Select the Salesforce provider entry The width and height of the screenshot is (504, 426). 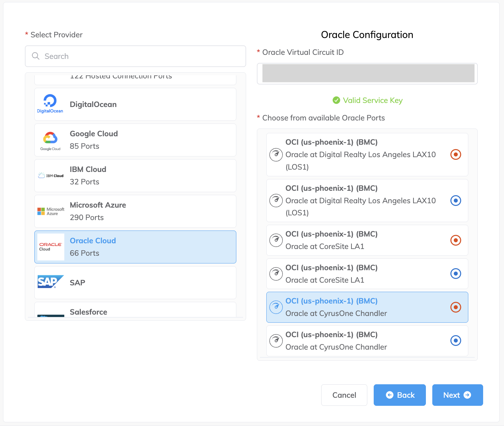[x=135, y=312]
